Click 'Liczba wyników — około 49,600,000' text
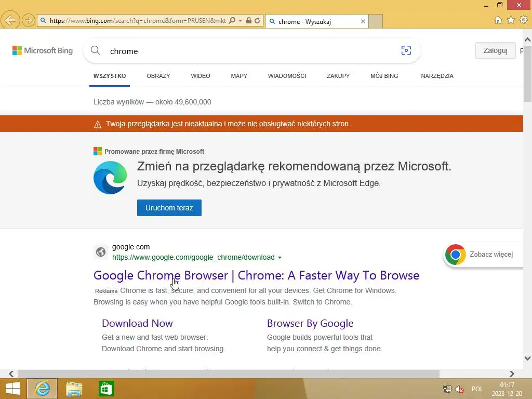Screen dimensions: 532x399 [152, 102]
